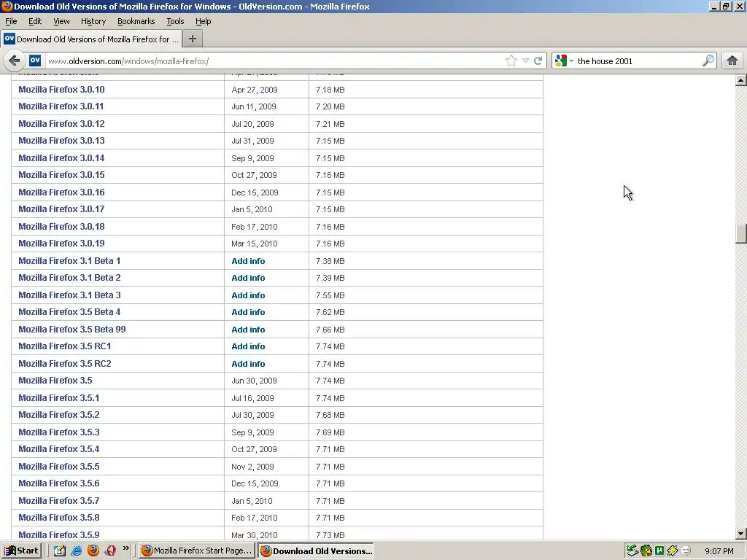Click the yellow lightning Winamp tray icon
This screenshot has height=560, width=747.
(x=672, y=551)
